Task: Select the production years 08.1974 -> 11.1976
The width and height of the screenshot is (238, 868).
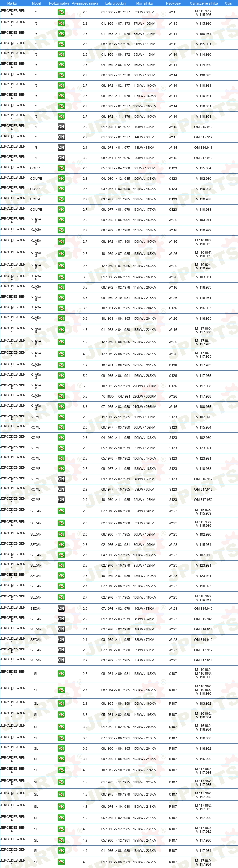Action: pyautogui.click(x=116, y=158)
